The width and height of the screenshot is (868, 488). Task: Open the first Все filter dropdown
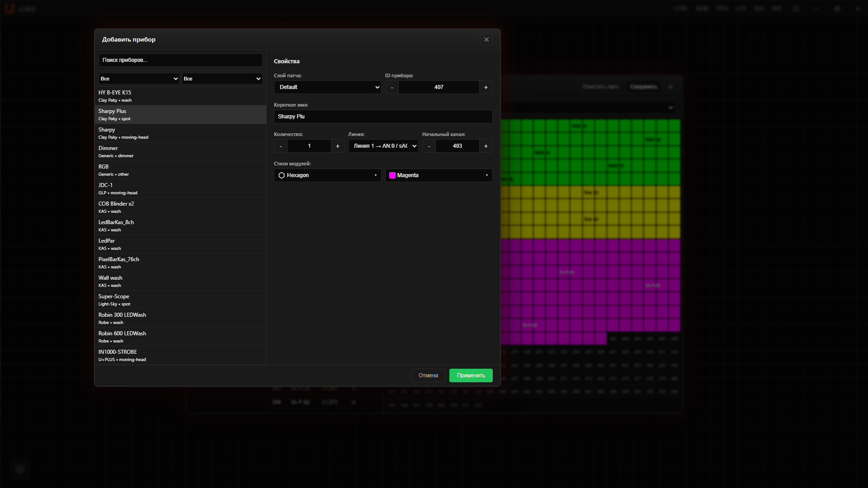point(139,79)
